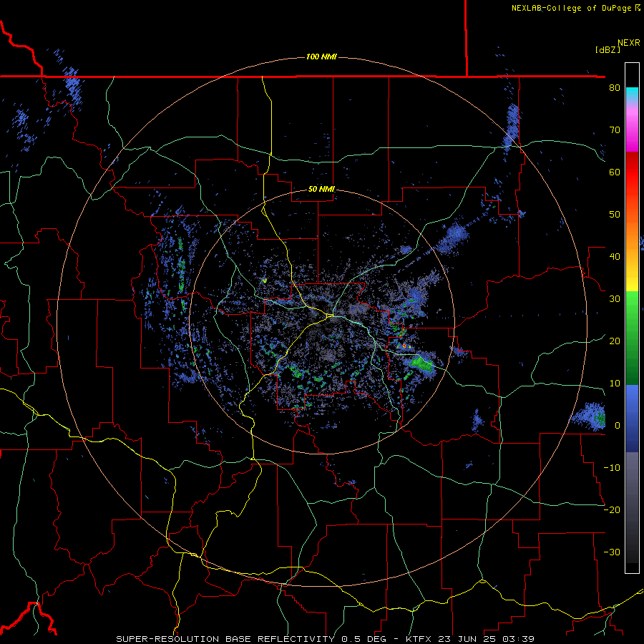Click the 50 NMI range ring label
Viewport: 644px width, 644px height.
tap(321, 189)
